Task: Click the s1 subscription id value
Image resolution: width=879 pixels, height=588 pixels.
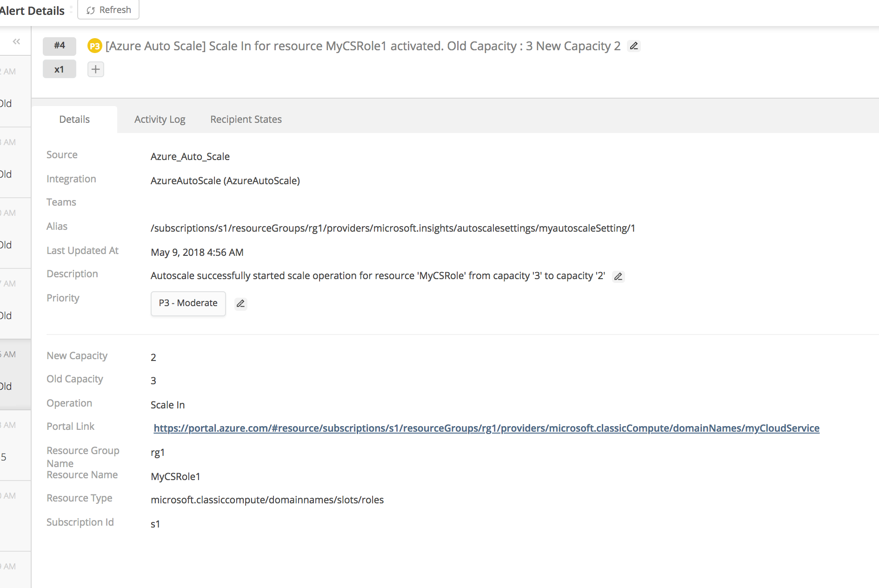Action: point(155,524)
